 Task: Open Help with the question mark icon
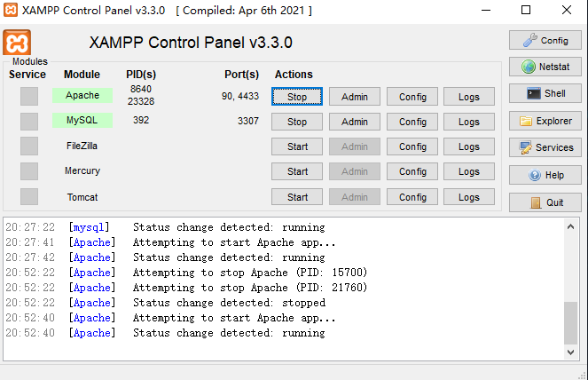click(545, 175)
